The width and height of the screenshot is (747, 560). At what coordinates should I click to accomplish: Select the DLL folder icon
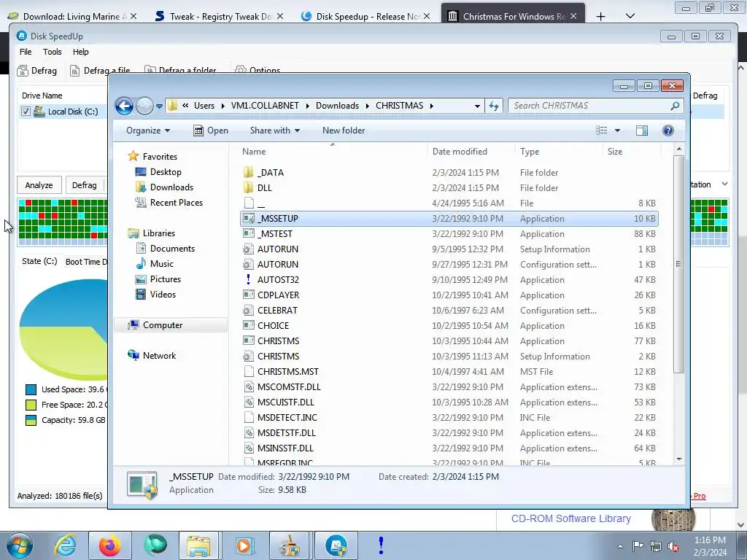(x=248, y=187)
